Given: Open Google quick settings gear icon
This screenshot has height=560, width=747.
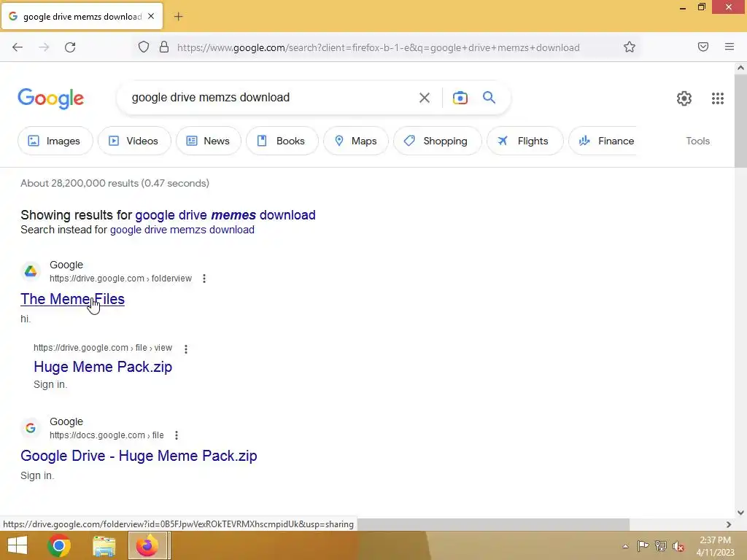Looking at the screenshot, I should click(684, 98).
